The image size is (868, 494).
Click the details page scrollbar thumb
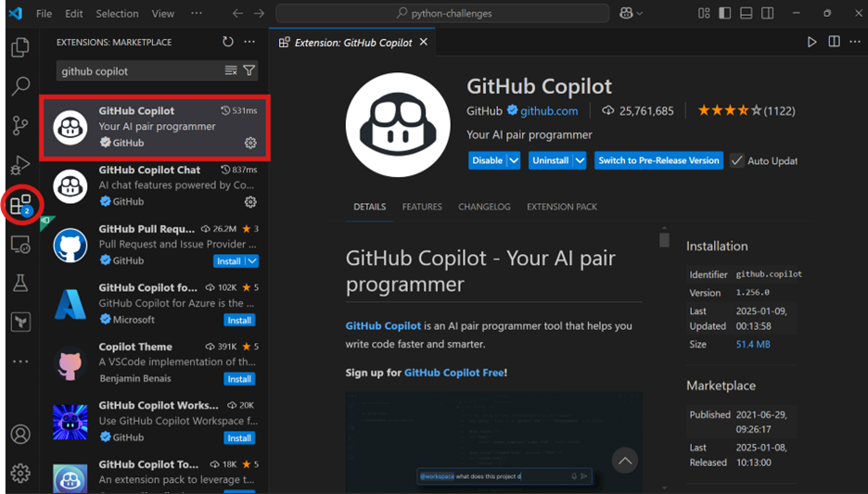point(664,239)
